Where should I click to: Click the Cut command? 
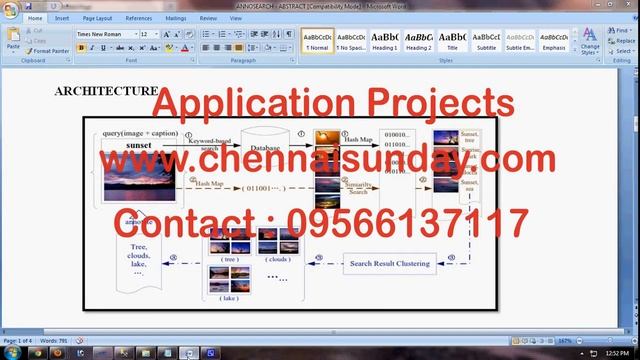pyautogui.click(x=34, y=31)
